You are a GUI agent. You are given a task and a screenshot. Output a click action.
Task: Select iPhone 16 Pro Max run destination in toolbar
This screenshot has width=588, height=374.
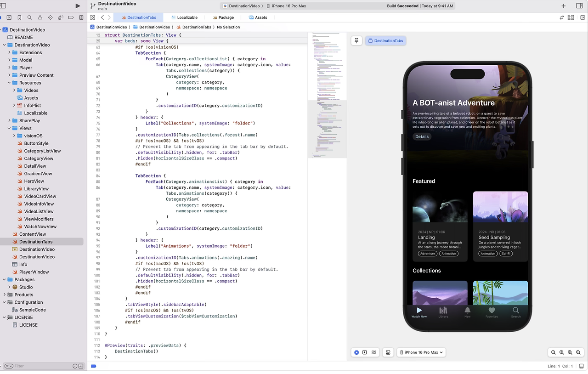[x=288, y=6]
